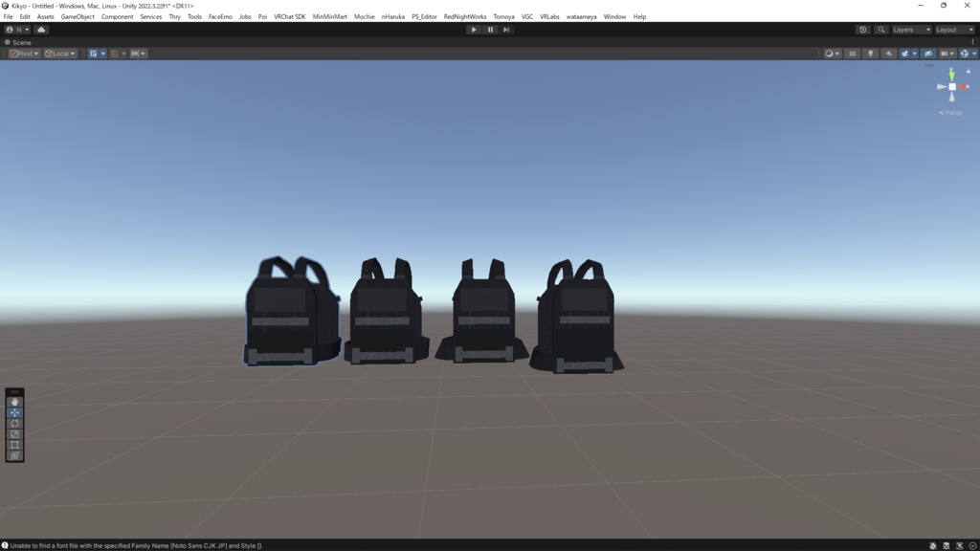Click the account button labeled N
The height and width of the screenshot is (551, 980).
coord(17,29)
